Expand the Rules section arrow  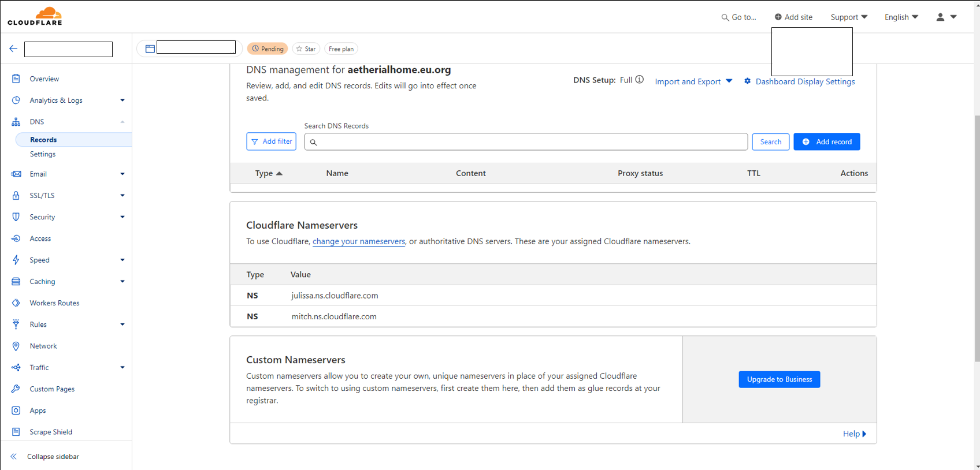(122, 324)
